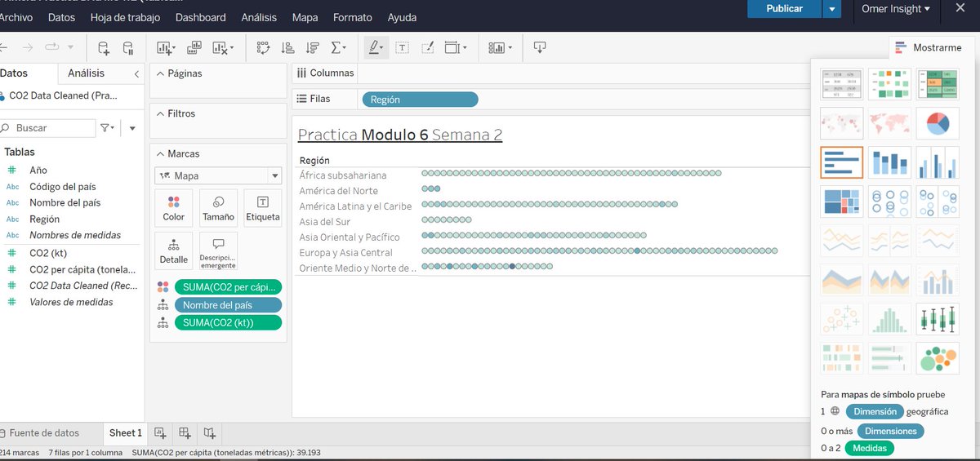Choose box-and-whisker plot chart
This screenshot has width=980, height=461.
point(938,319)
